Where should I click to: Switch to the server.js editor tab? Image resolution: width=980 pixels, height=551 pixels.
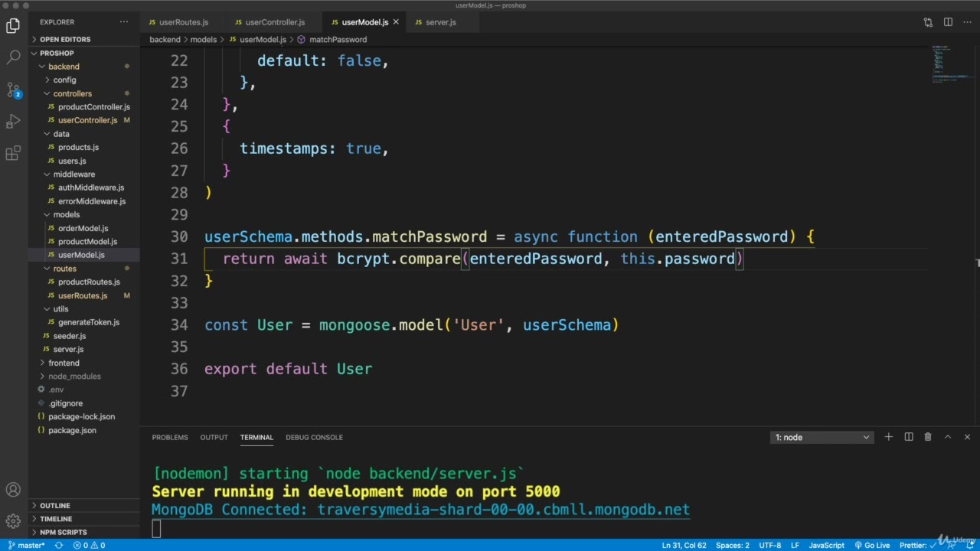coord(440,22)
